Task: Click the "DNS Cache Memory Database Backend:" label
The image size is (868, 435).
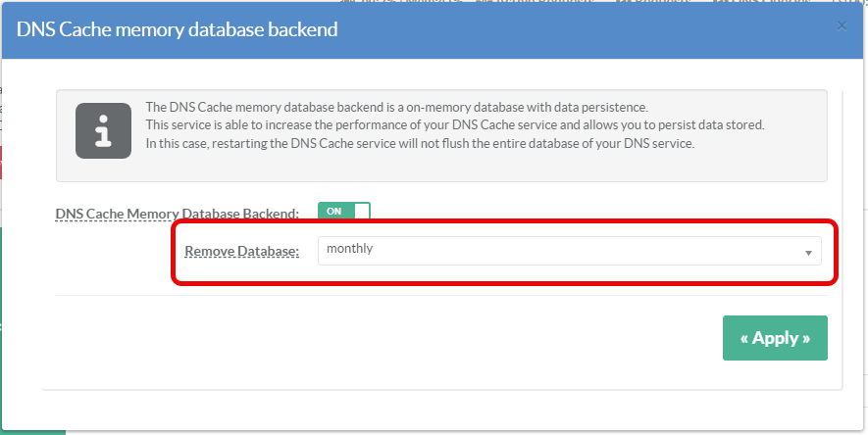Action: pos(177,214)
